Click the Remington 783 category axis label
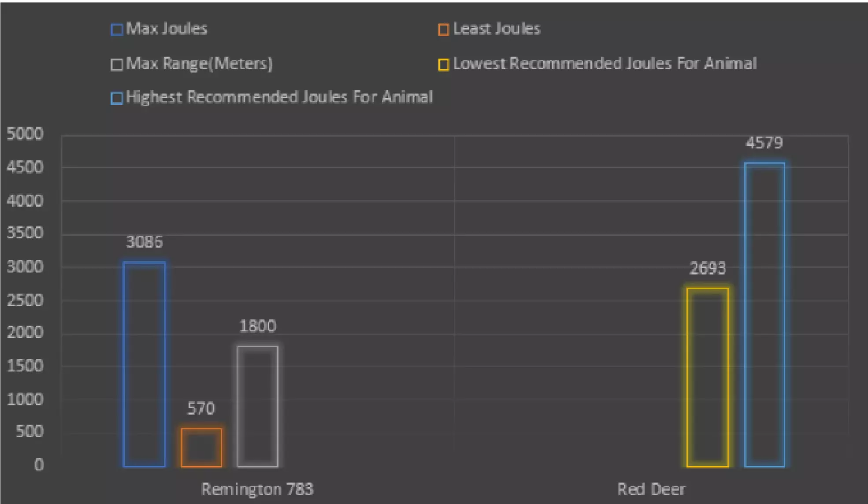868x504 pixels. pyautogui.click(x=257, y=489)
